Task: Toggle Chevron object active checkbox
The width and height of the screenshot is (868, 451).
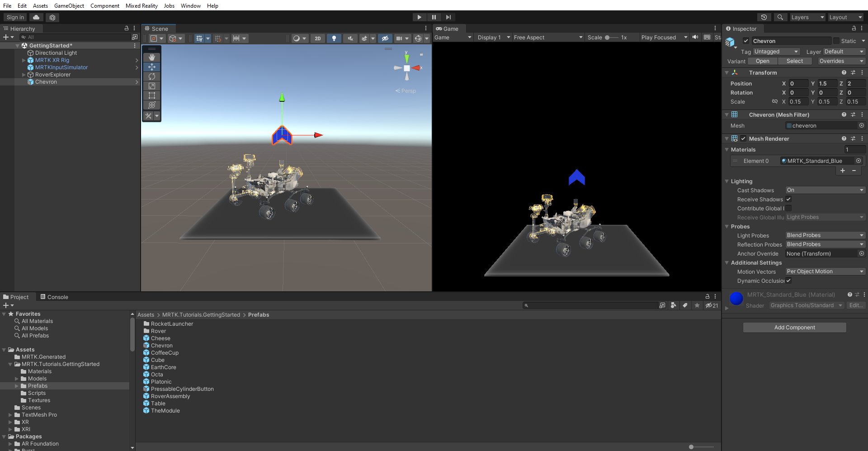Action: [x=746, y=41]
